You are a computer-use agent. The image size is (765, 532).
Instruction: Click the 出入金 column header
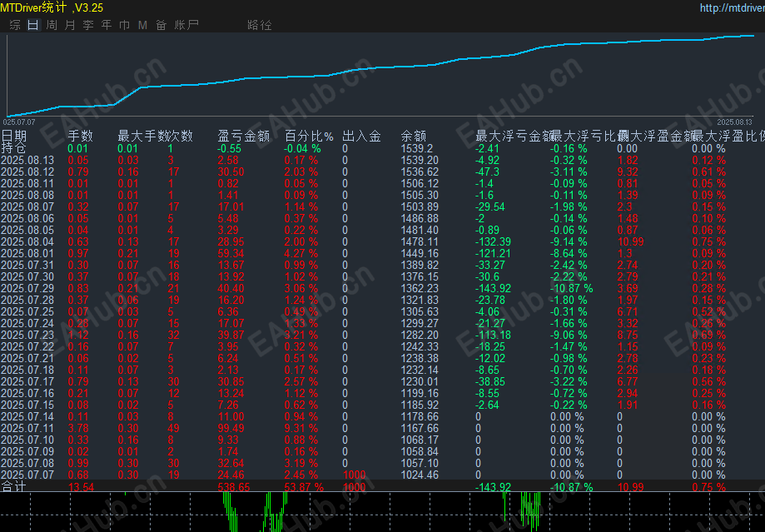[x=361, y=137]
